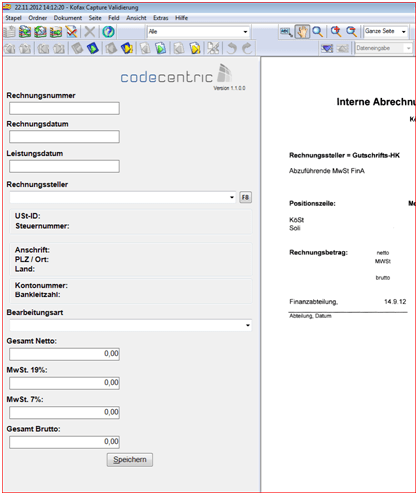Viewport: 418px width, 495px height.
Task: Focus the Rechnungsnummer input field
Action: pos(64,108)
